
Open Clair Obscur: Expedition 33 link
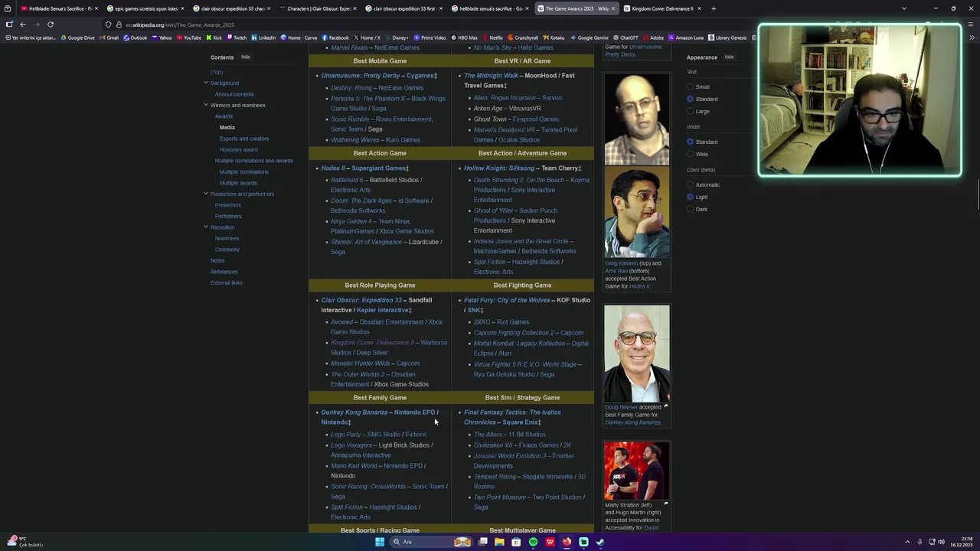(361, 300)
